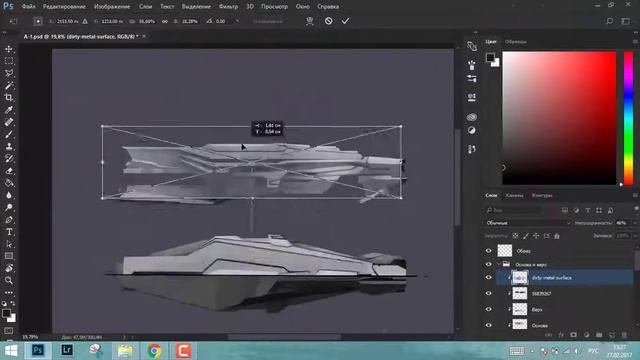This screenshot has width=640, height=360.
Task: Select the History Brush tool
Action: 9,159
